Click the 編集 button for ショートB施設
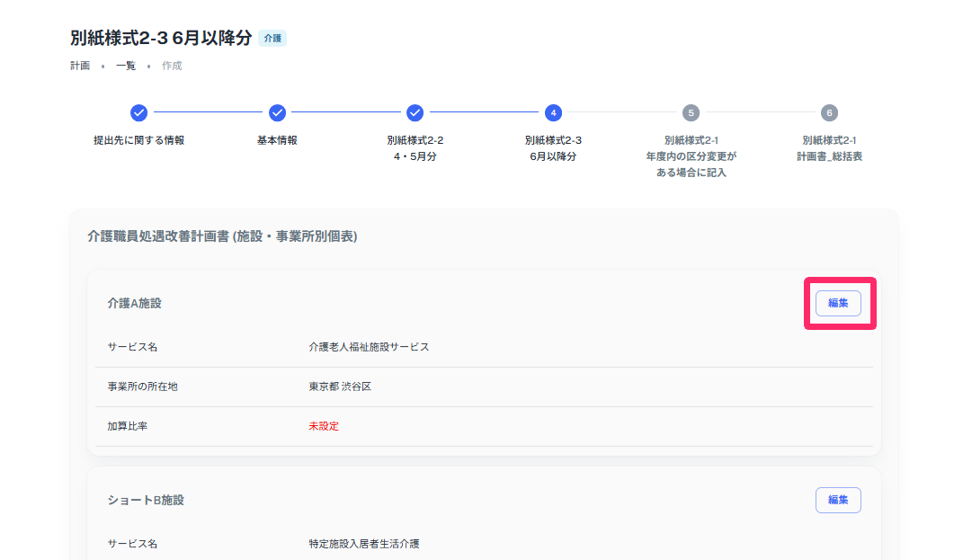 coord(838,500)
